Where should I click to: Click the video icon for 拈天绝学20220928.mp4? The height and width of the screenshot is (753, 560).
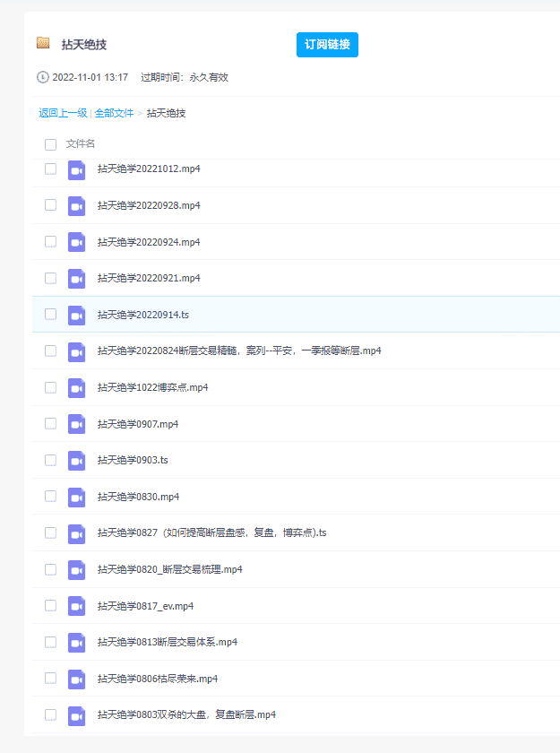[76, 206]
